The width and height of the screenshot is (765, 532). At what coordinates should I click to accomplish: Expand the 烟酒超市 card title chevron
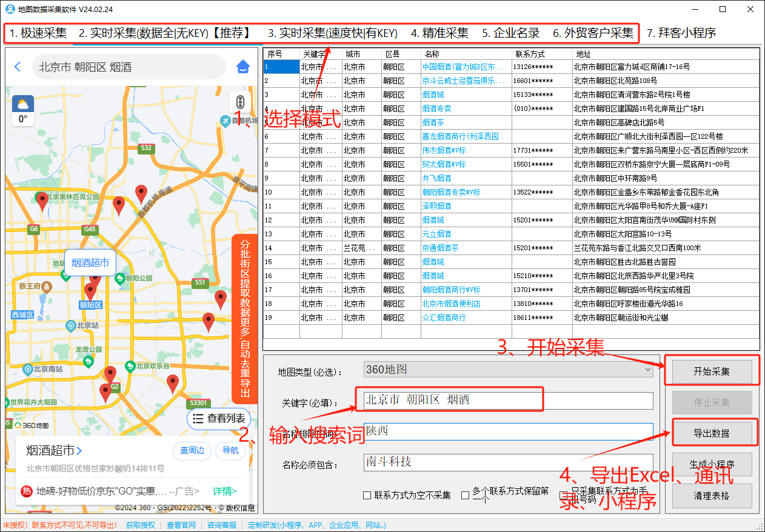tap(79, 451)
